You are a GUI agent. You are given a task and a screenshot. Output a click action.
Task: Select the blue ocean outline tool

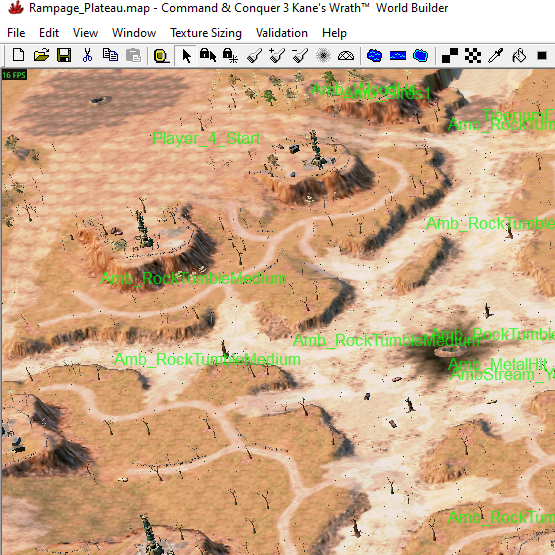click(x=420, y=56)
